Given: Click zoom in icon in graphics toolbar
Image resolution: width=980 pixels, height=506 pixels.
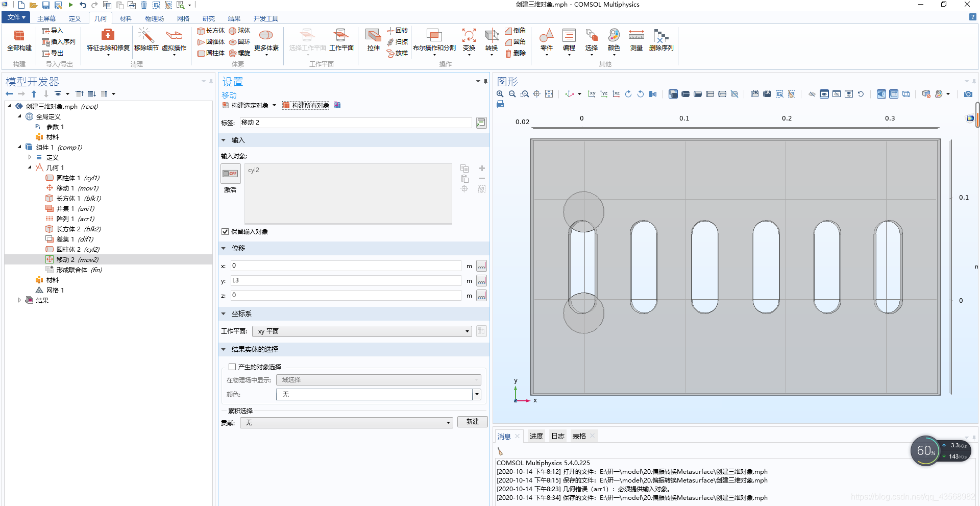Looking at the screenshot, I should [500, 94].
